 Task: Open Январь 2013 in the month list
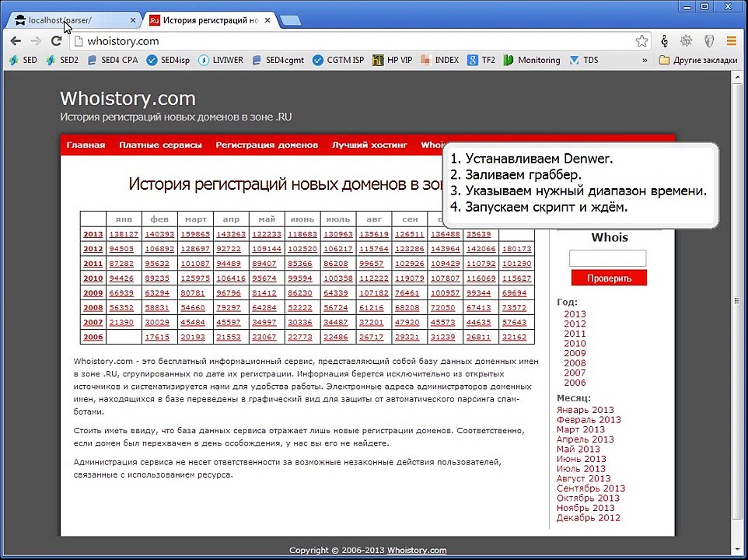(x=585, y=410)
